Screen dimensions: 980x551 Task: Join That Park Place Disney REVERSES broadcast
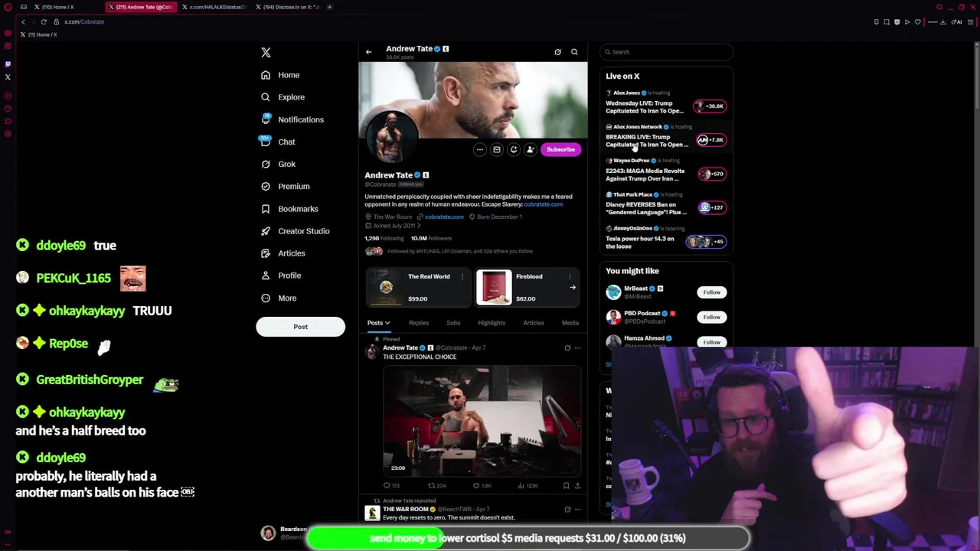point(666,204)
